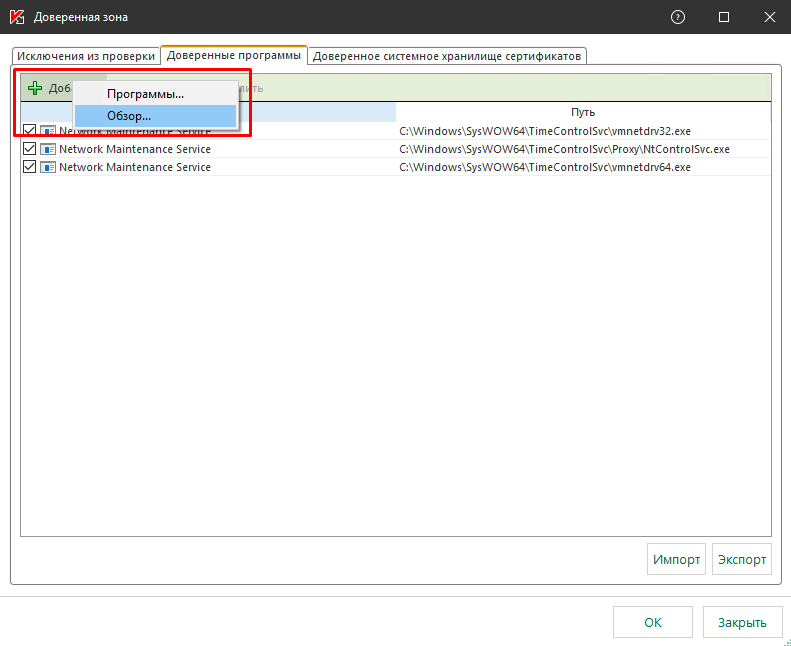
Task: Click the Импорт button
Action: 676,559
